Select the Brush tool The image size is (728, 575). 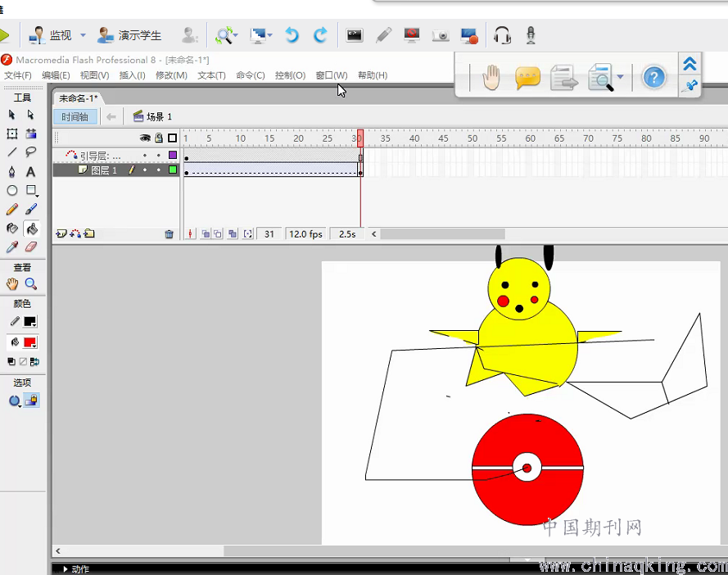(x=31, y=210)
